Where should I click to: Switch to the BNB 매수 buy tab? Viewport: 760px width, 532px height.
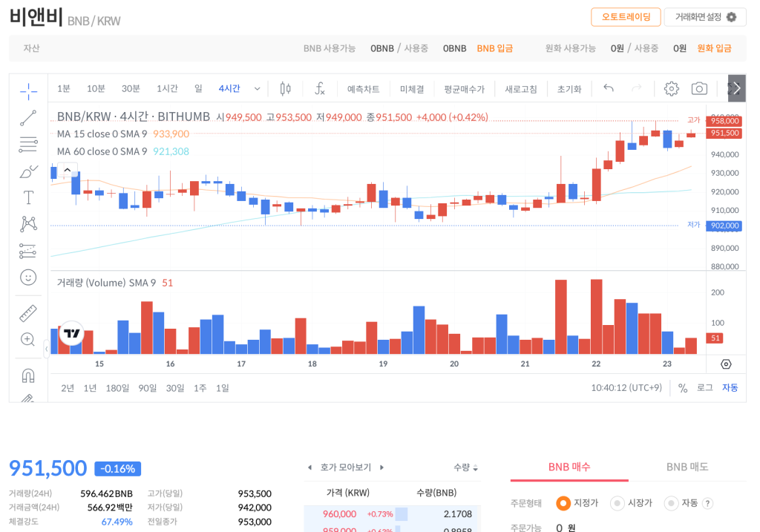click(x=569, y=467)
